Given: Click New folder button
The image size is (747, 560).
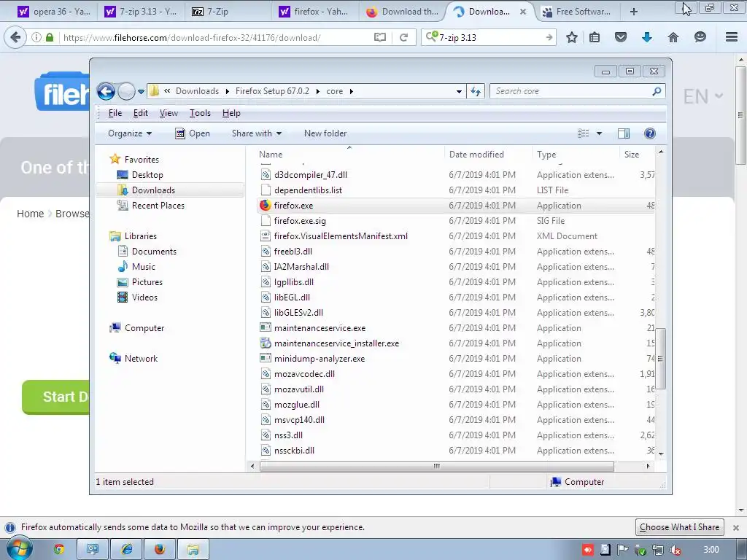Looking at the screenshot, I should pos(325,133).
